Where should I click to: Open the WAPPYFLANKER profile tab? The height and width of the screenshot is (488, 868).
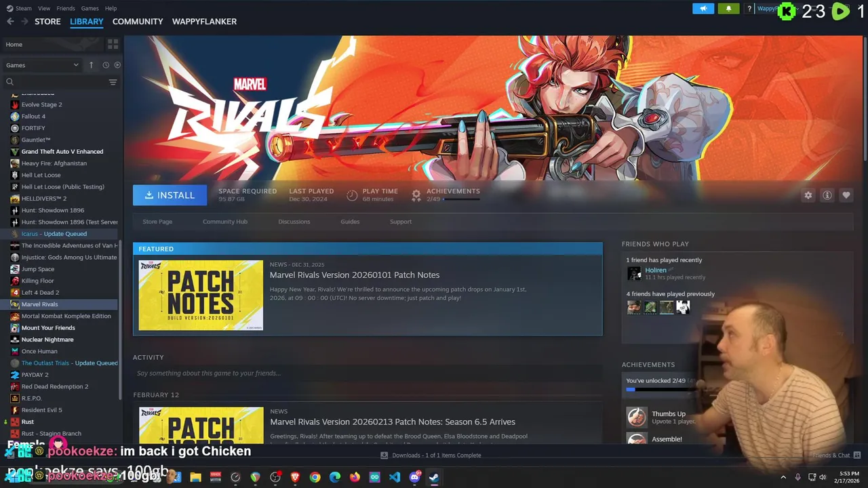204,22
